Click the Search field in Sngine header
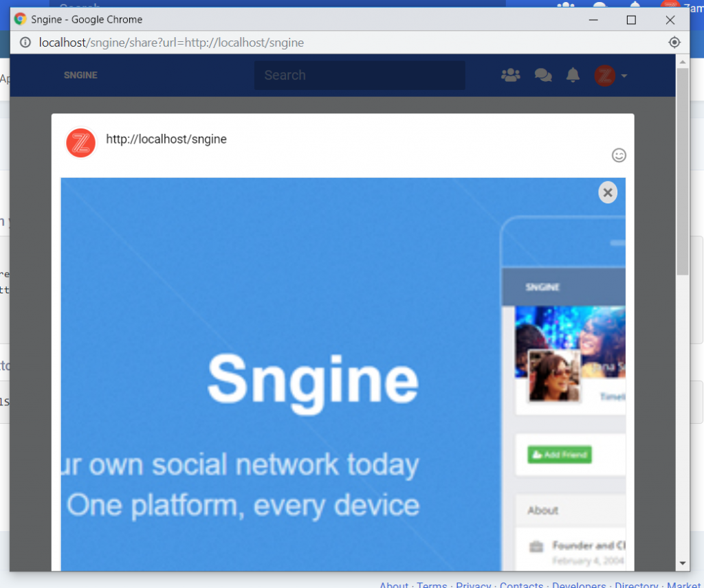Viewport: 704px width, 588px height. (x=360, y=76)
